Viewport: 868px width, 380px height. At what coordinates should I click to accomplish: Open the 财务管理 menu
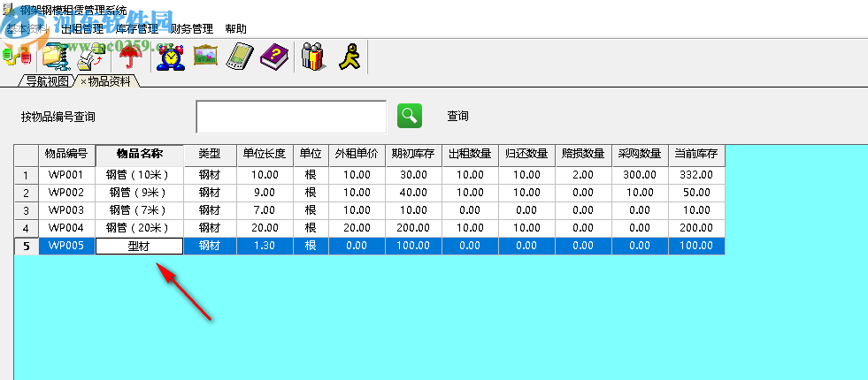[x=191, y=29]
